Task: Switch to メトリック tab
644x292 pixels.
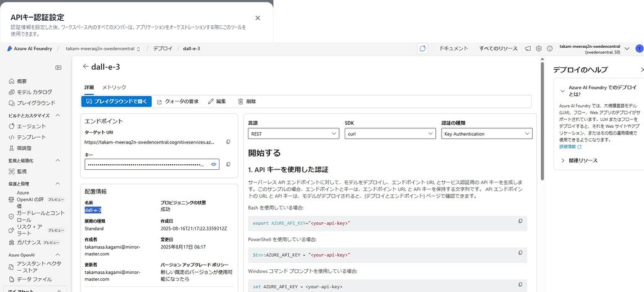Action: pos(114,87)
